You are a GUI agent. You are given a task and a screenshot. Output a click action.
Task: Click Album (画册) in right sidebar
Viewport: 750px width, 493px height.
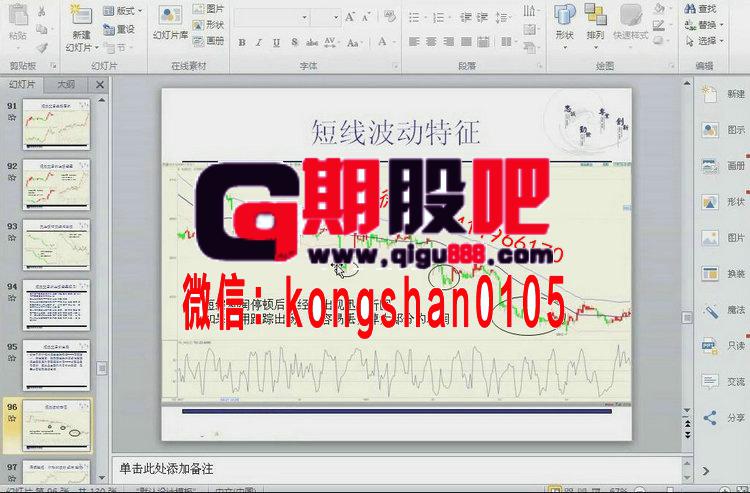pyautogui.click(x=723, y=166)
